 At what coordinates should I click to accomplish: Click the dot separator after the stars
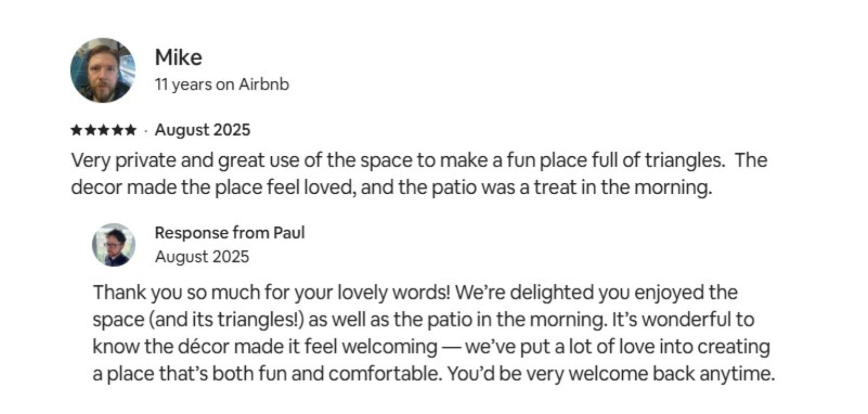click(x=146, y=131)
